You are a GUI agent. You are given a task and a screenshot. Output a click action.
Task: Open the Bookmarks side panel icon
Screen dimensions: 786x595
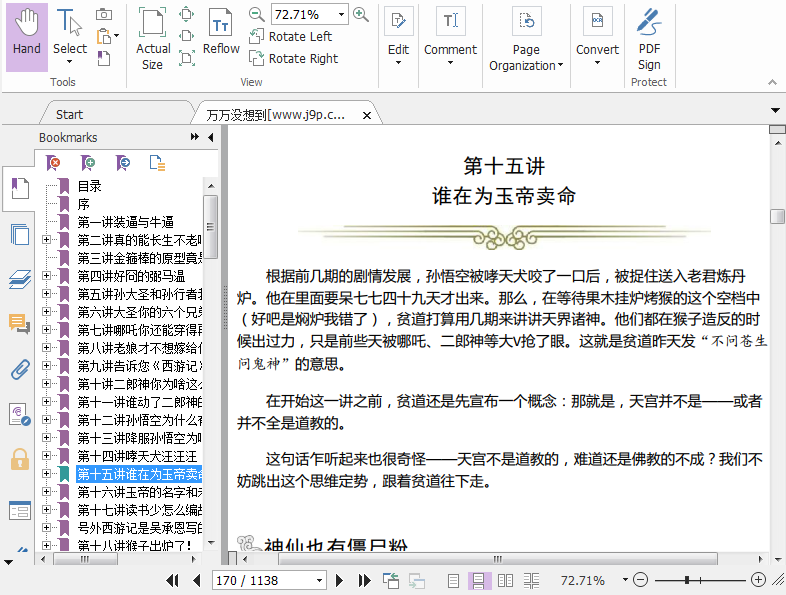pos(20,188)
